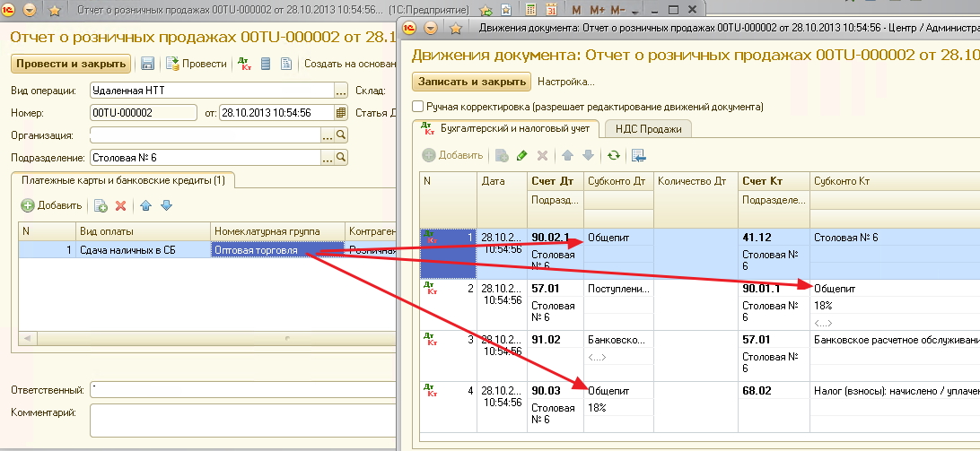Open the date picker beside the document date

340,113
